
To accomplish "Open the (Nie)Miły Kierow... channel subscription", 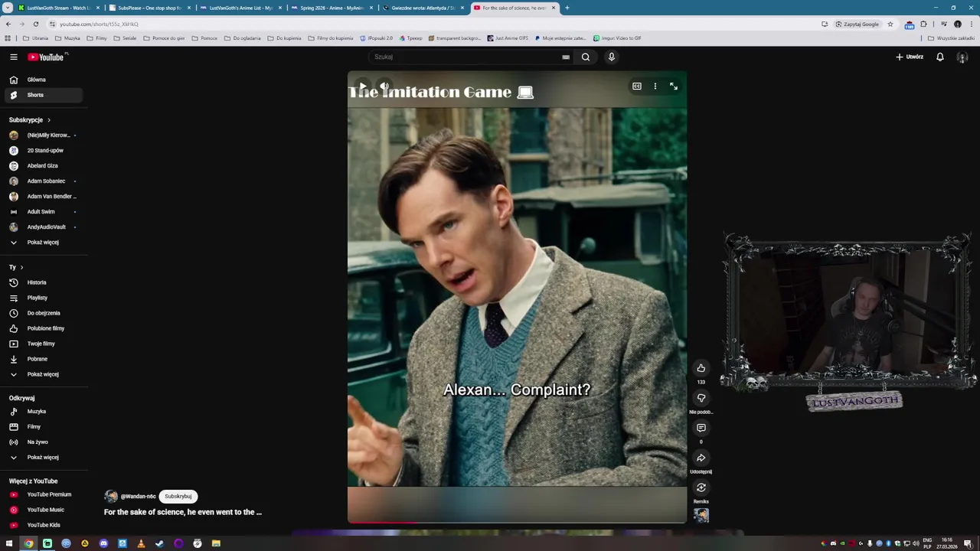I will pos(44,135).
